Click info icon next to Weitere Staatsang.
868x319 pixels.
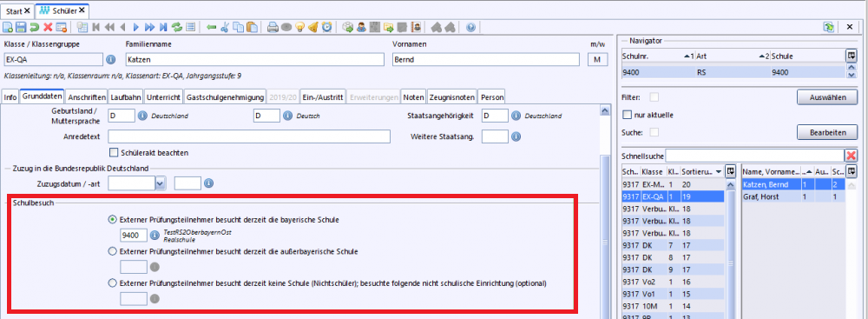click(515, 136)
